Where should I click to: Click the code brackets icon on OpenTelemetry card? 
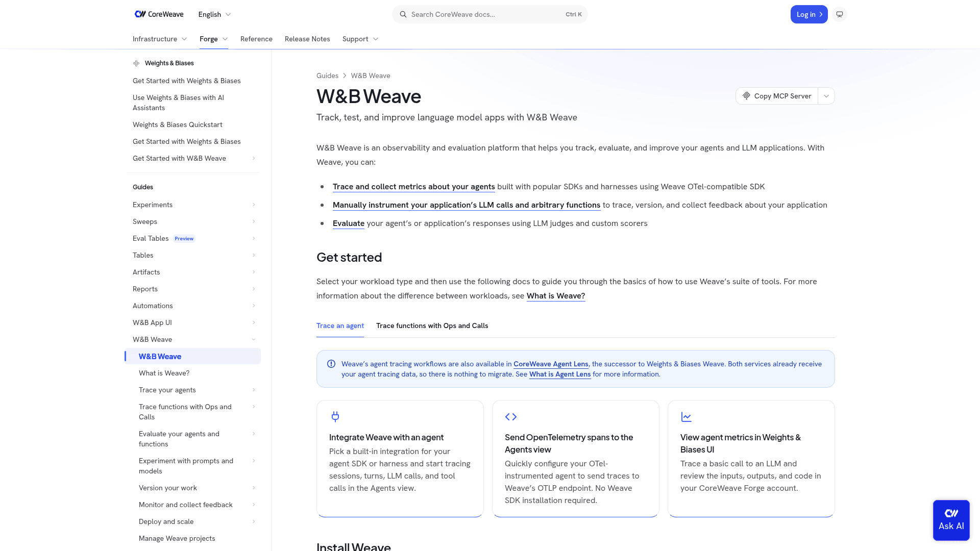tap(511, 417)
